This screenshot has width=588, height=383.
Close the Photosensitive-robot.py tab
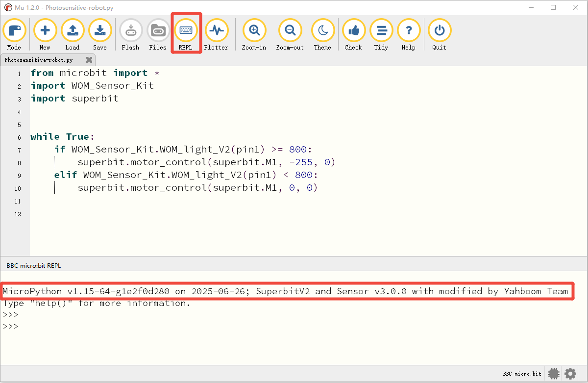click(89, 60)
